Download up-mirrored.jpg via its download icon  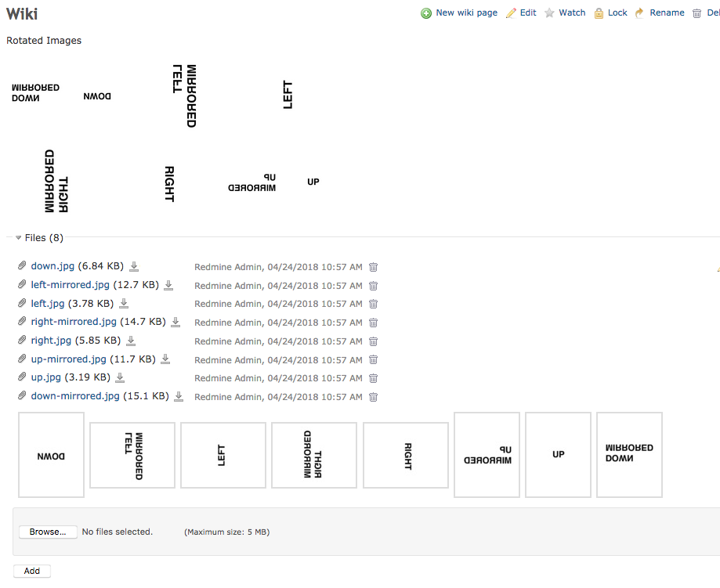tap(165, 359)
